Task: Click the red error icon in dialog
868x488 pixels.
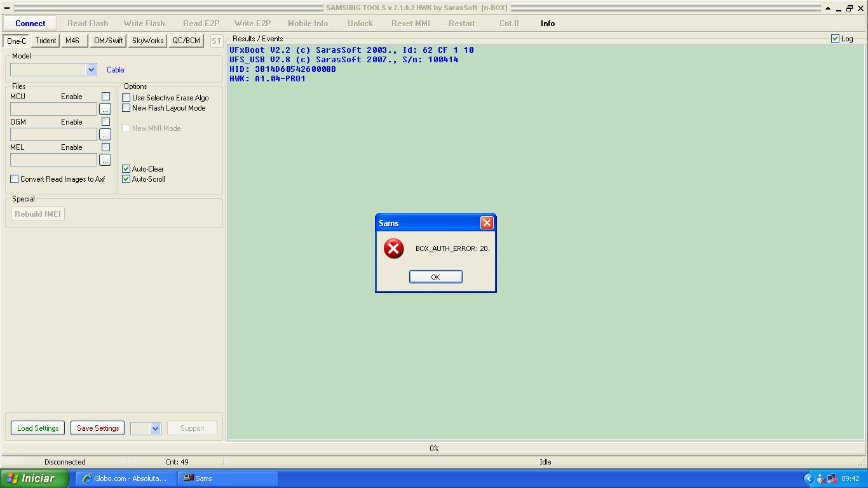Action: 393,248
